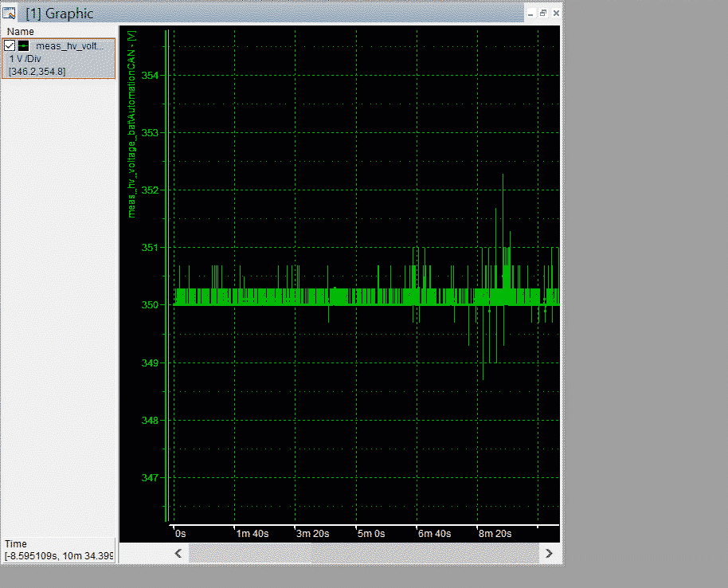Click the 0s time axis label
Image resolution: width=728 pixels, height=588 pixels.
pyautogui.click(x=181, y=534)
